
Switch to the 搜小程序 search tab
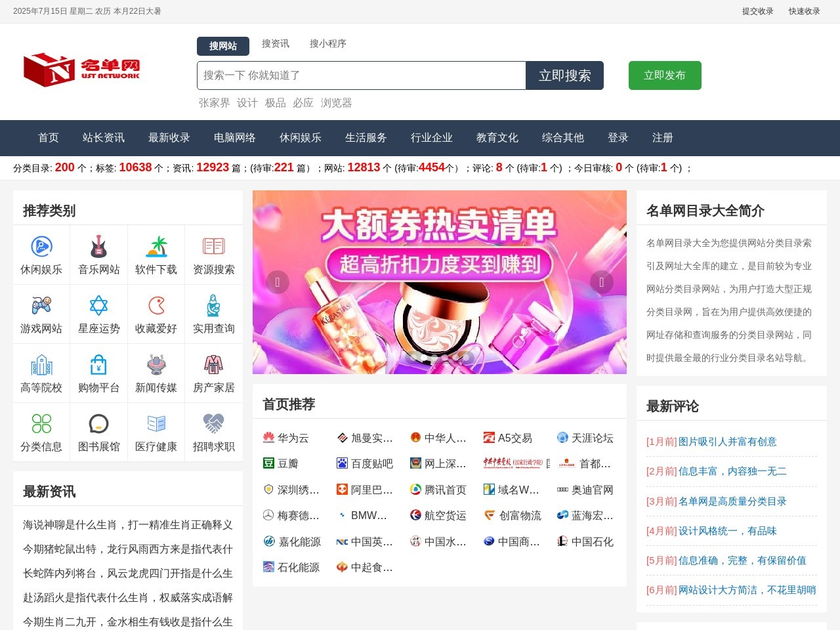[x=329, y=43]
